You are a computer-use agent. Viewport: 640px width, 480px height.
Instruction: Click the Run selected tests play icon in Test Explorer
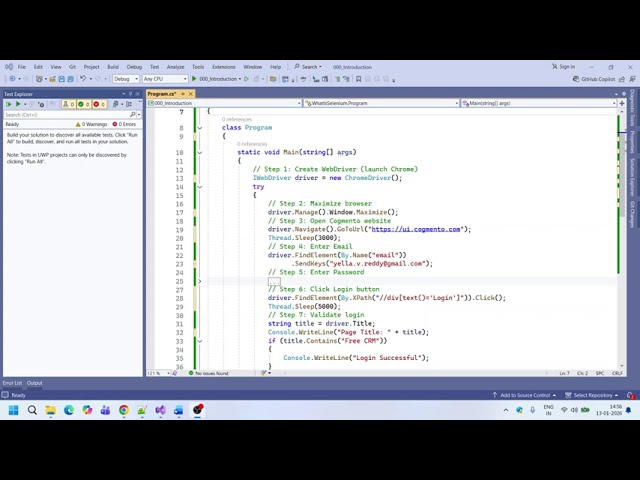coord(18,104)
